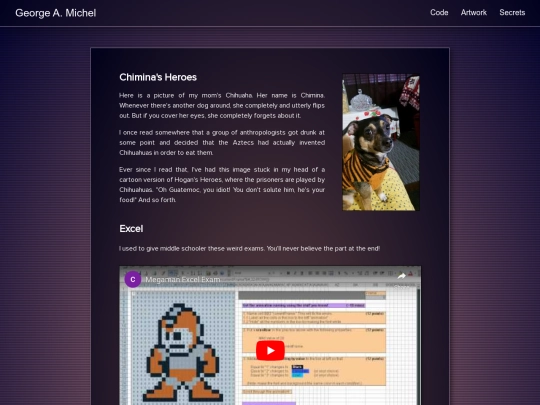Click the Chihuahua photo thumbnail
The width and height of the screenshot is (540, 405).
click(381, 142)
